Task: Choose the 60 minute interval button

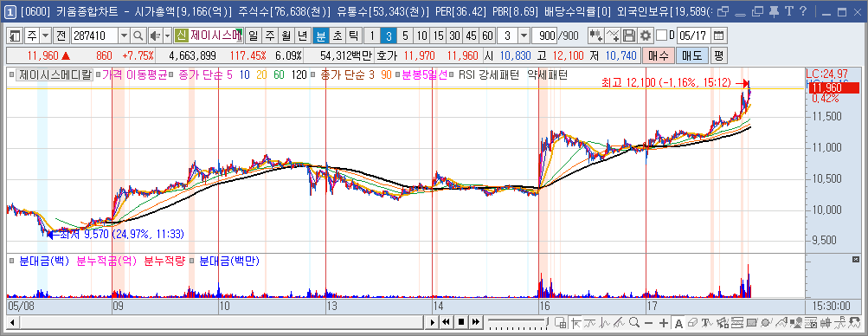Action: 487,36
